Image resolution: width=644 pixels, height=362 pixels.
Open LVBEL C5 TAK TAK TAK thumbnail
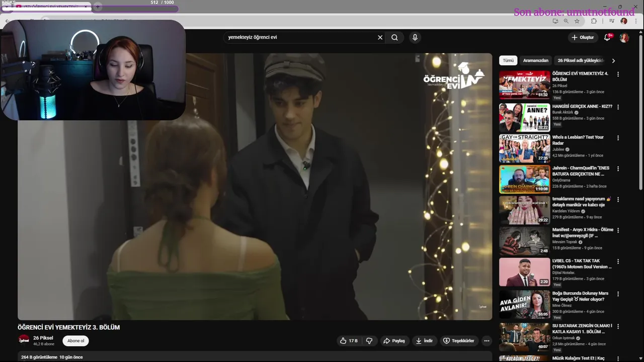click(x=524, y=271)
